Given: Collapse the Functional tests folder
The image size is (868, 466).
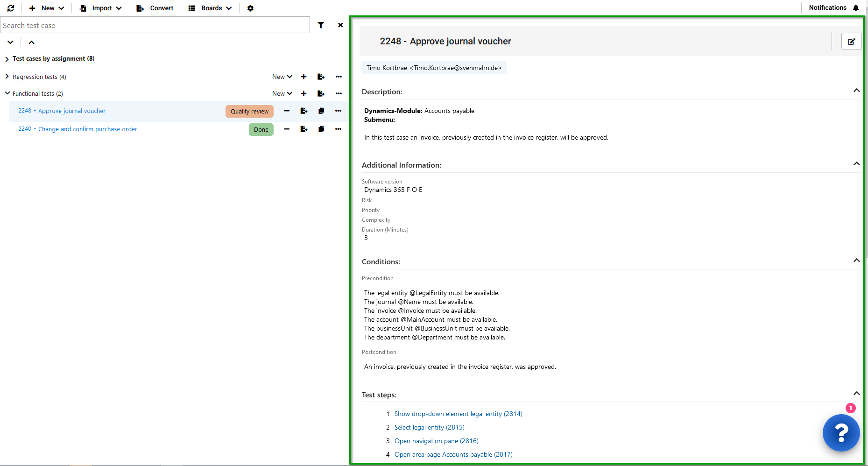Looking at the screenshot, I should [x=7, y=93].
